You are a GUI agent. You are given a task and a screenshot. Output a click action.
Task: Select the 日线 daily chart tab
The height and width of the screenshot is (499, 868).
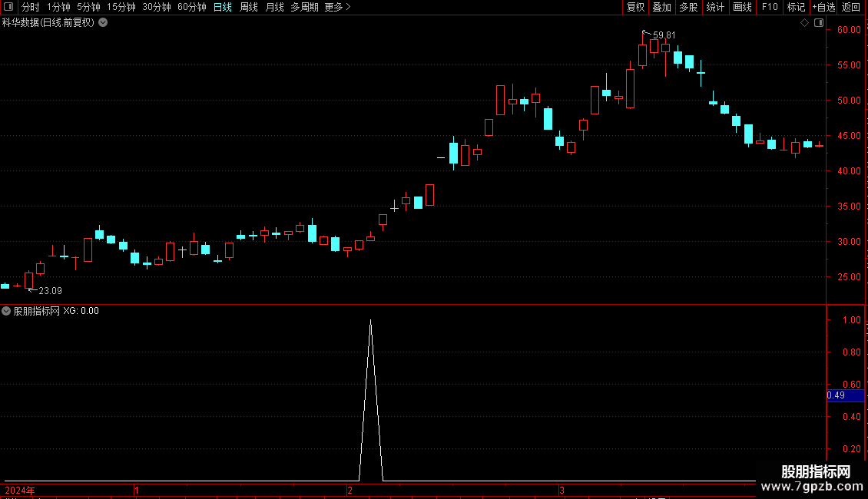(x=223, y=7)
